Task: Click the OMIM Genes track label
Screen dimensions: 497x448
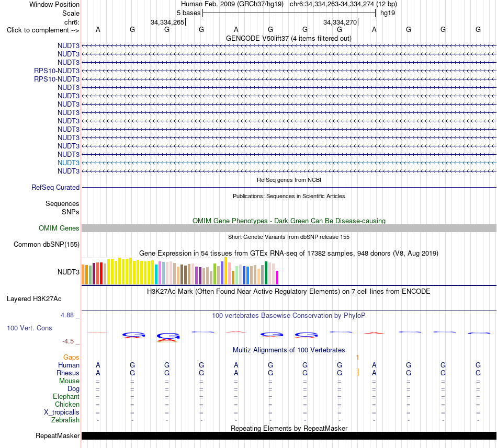Action: (x=59, y=228)
